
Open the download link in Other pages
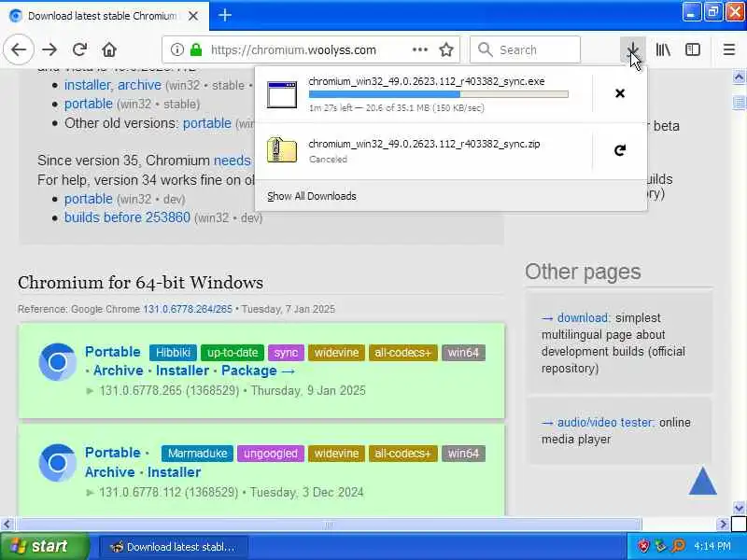[x=583, y=317]
